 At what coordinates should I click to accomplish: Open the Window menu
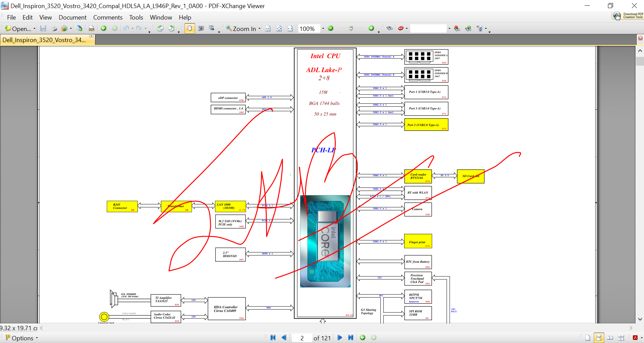coord(161,18)
